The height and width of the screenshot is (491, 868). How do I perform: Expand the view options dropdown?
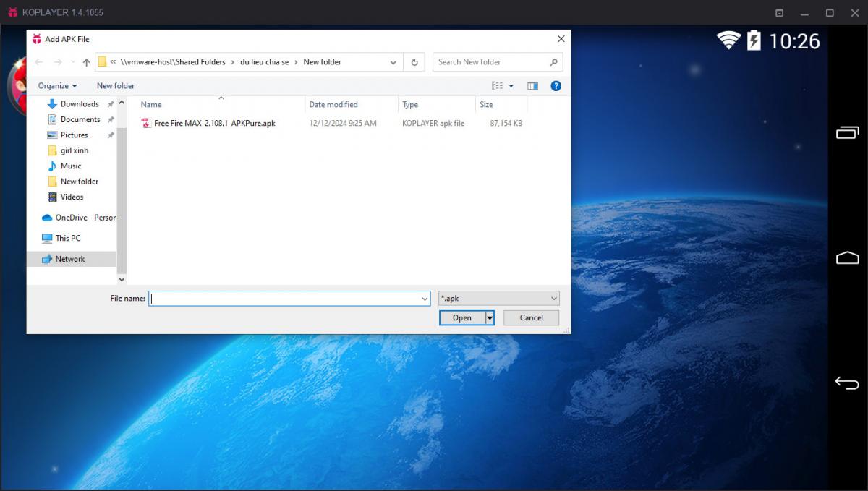point(511,86)
